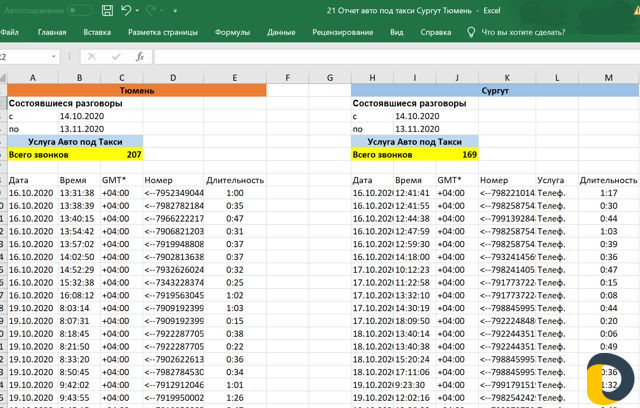Select Сургут time cell 15:20:24

pos(415,359)
